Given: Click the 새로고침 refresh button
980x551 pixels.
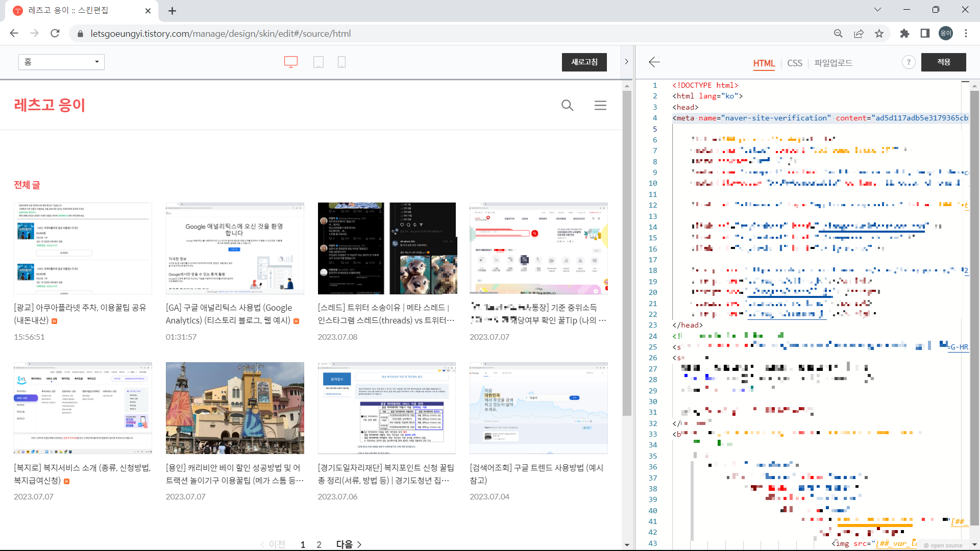Looking at the screenshot, I should [x=584, y=62].
